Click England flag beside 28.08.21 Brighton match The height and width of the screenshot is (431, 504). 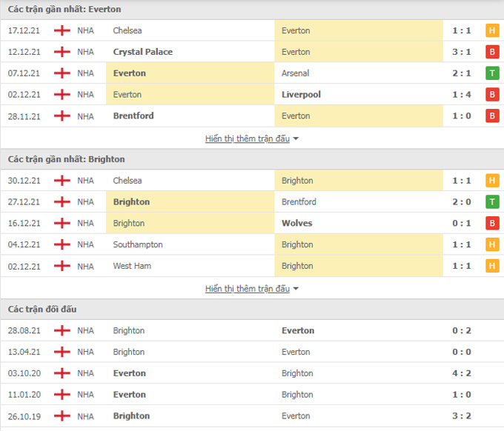click(x=62, y=330)
